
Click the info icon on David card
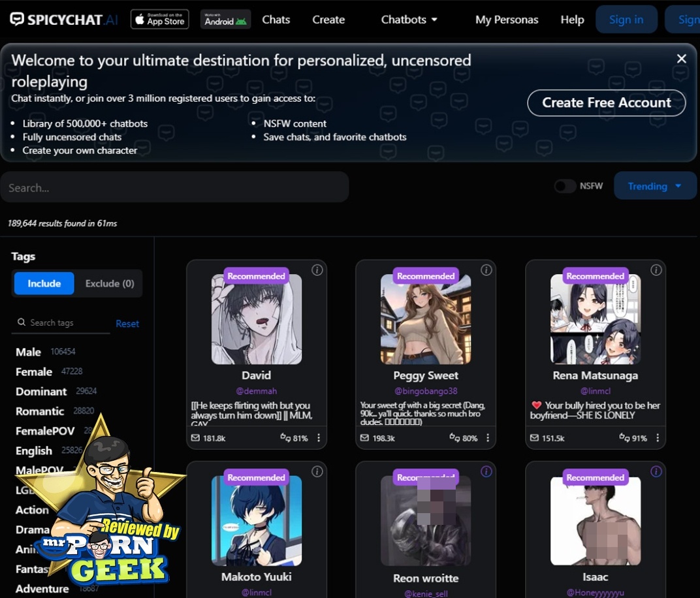317,270
